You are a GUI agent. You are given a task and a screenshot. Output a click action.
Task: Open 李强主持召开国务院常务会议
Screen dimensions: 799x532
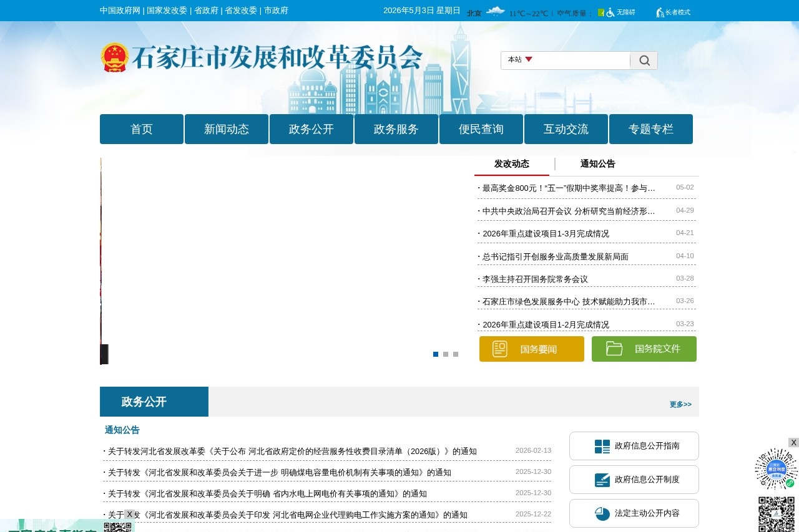coord(535,279)
